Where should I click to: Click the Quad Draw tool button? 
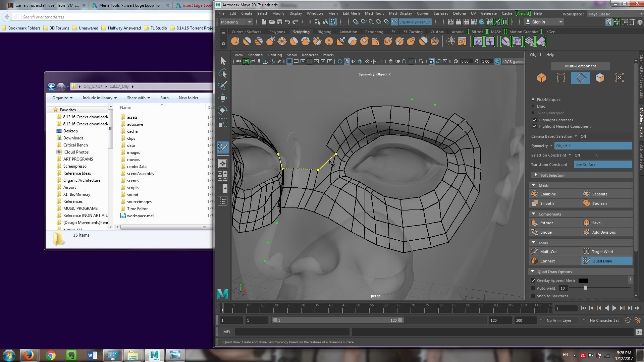(606, 261)
